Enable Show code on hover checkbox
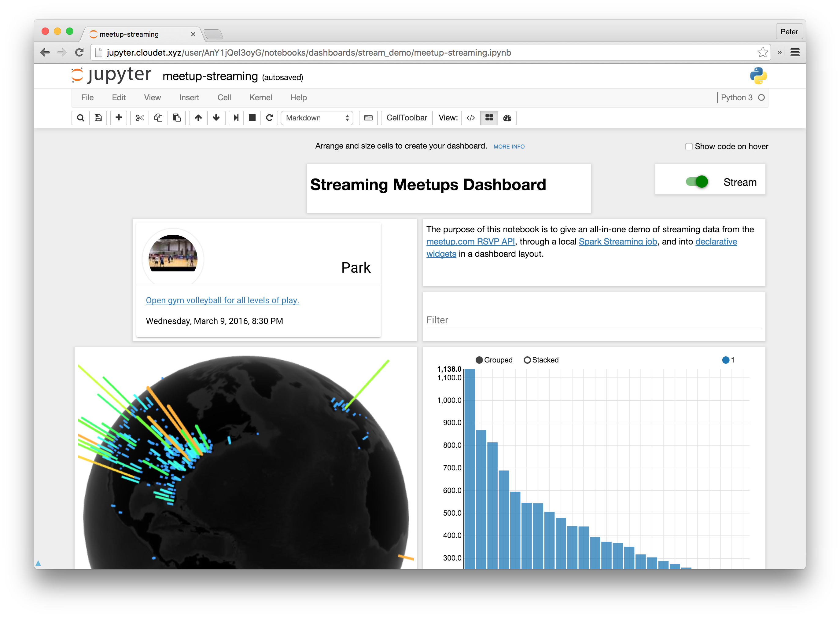 tap(689, 146)
